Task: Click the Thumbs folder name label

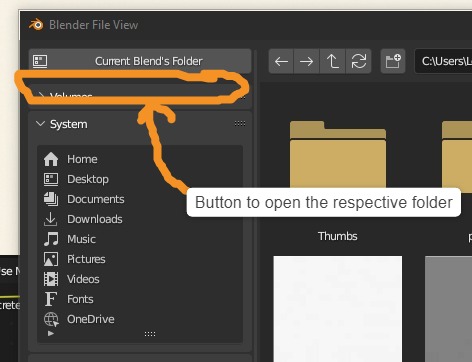Action: pyautogui.click(x=338, y=236)
